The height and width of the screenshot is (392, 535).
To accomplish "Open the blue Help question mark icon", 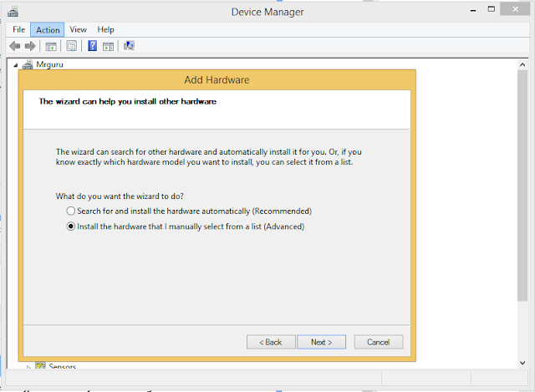I will [x=92, y=46].
